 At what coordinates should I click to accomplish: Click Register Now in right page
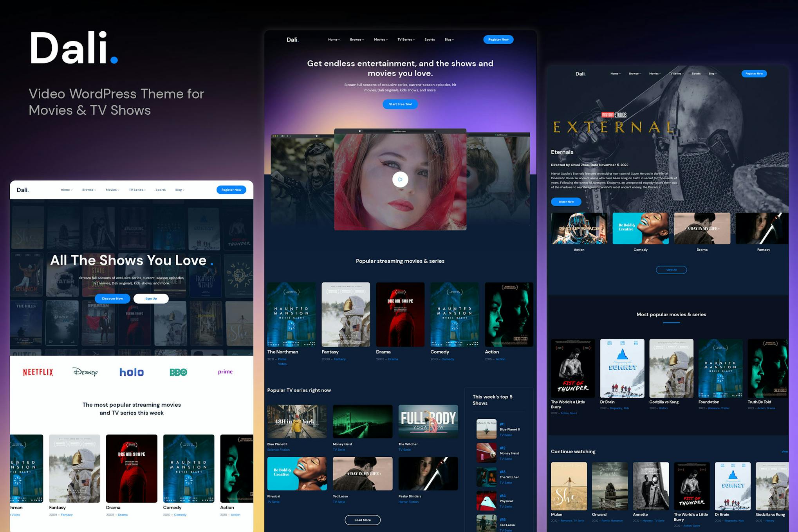[754, 74]
